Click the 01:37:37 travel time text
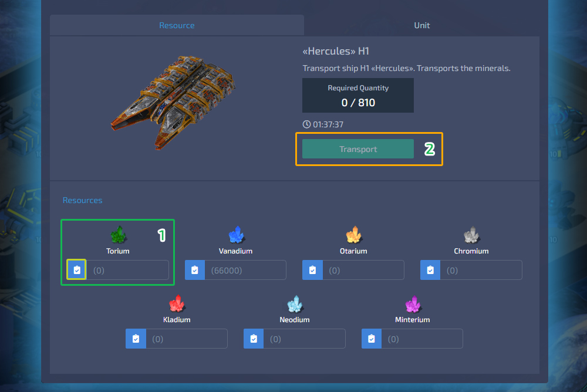The width and height of the screenshot is (587, 392). (x=328, y=124)
